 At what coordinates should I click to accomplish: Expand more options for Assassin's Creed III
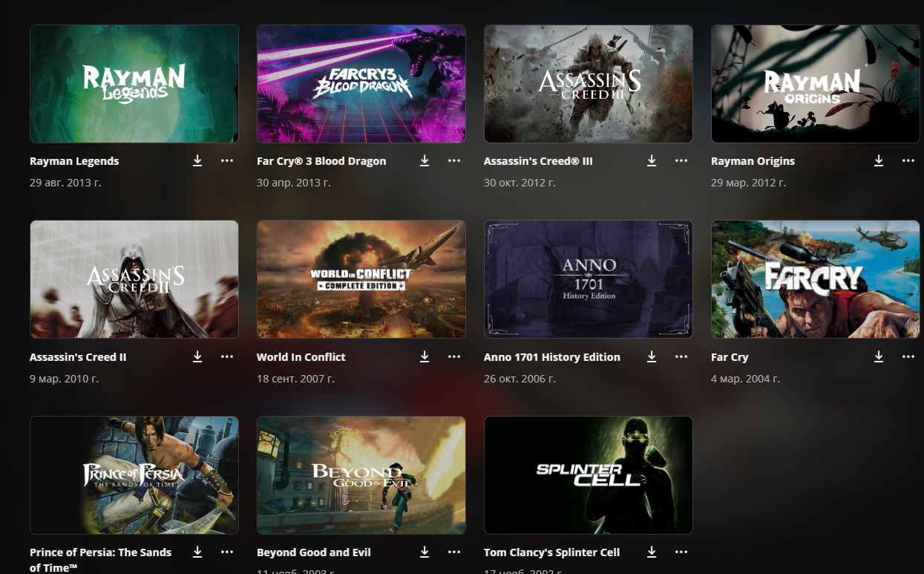click(681, 161)
